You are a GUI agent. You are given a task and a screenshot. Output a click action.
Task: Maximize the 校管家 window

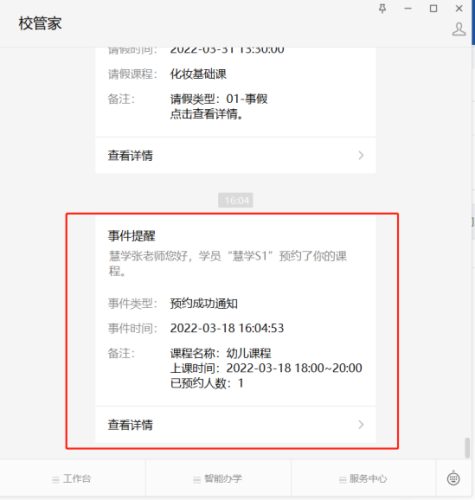(433, 9)
